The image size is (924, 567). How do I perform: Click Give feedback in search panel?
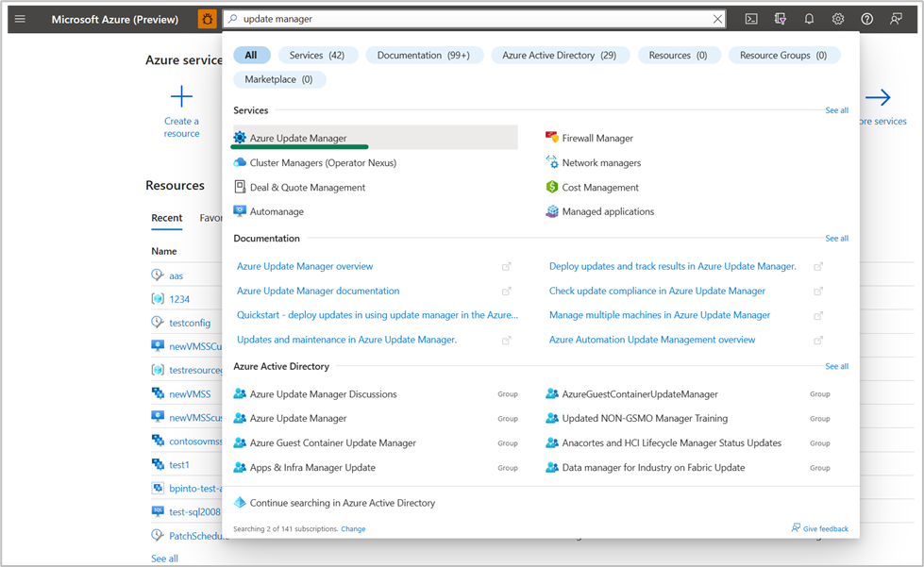coord(819,528)
